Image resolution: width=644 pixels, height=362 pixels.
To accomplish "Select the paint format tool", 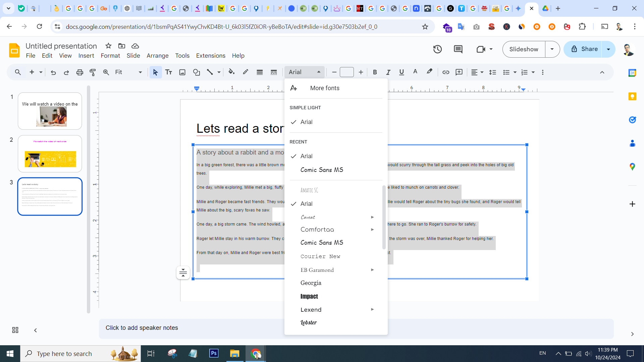I will coord(93,72).
